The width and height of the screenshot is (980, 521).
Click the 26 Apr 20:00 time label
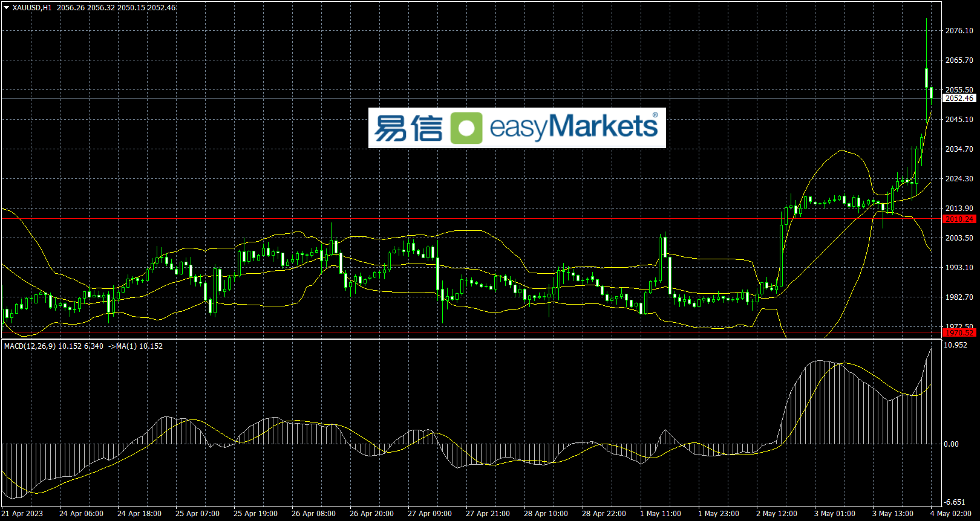371,514
